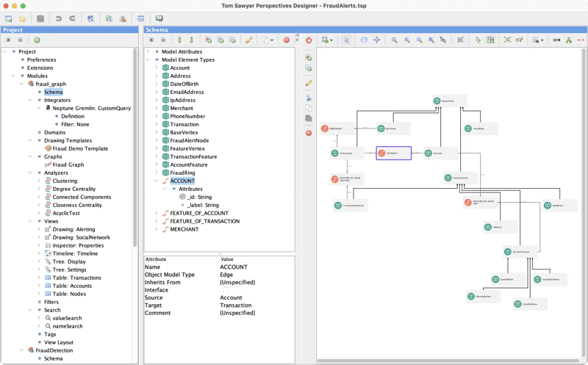Click red delete icon in diagram side toolbar
The image size is (588, 365).
[309, 133]
